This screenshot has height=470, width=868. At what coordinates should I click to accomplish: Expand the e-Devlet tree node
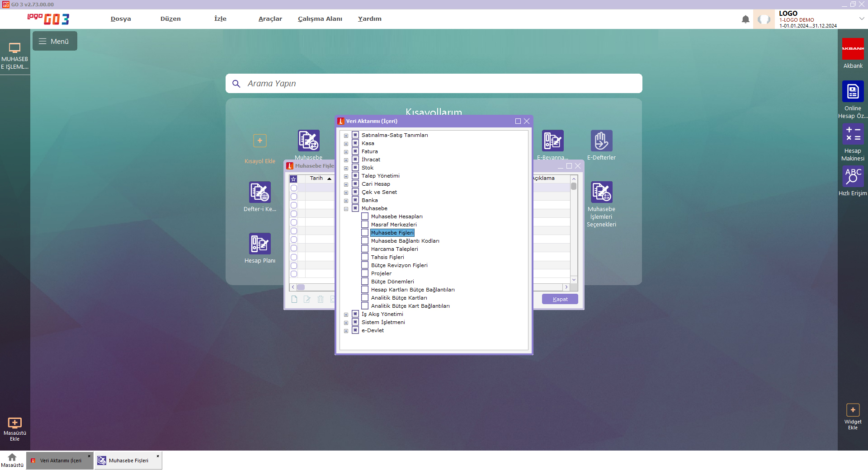click(x=346, y=331)
